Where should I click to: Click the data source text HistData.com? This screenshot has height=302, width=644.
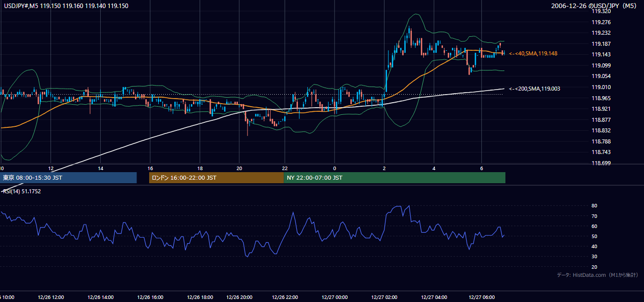pyautogui.click(x=590, y=275)
